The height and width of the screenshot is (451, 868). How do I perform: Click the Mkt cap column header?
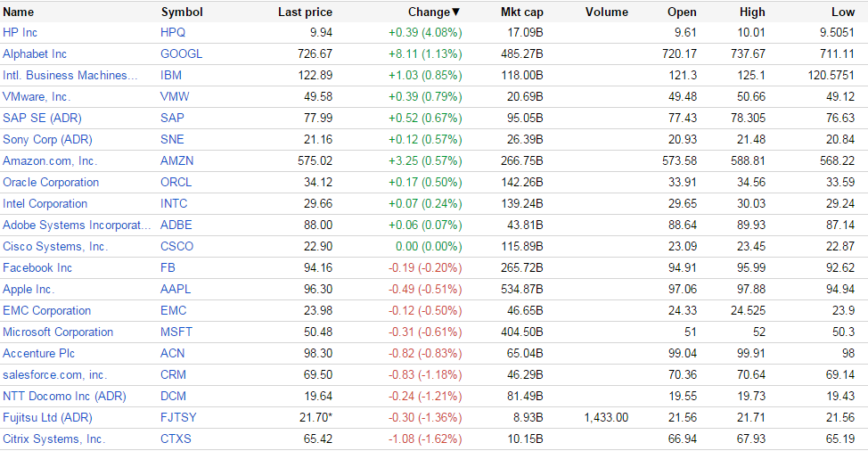pyautogui.click(x=522, y=12)
